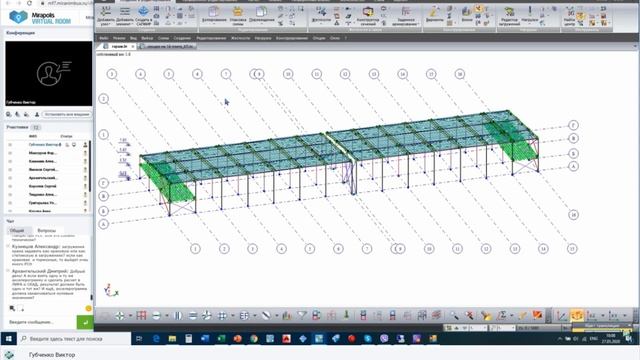Click the Sigma icon in bottom toolbar

click(x=502, y=315)
